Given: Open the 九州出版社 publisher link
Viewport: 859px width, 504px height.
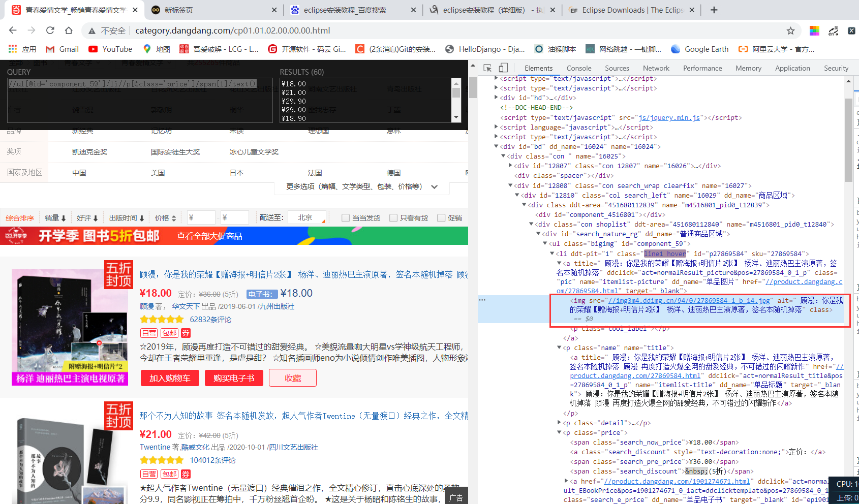Looking at the screenshot, I should coord(276,306).
